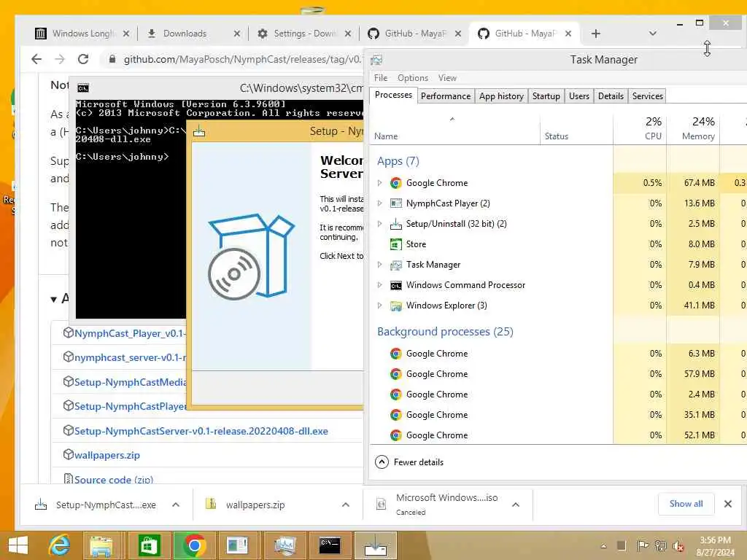
Task: Expand Google Chrome app group in Task Manager
Action: pos(379,183)
